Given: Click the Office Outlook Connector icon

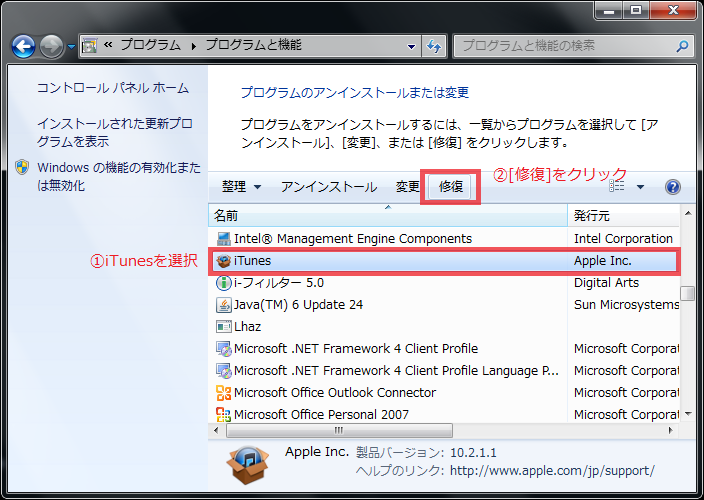Looking at the screenshot, I should pos(224,393).
